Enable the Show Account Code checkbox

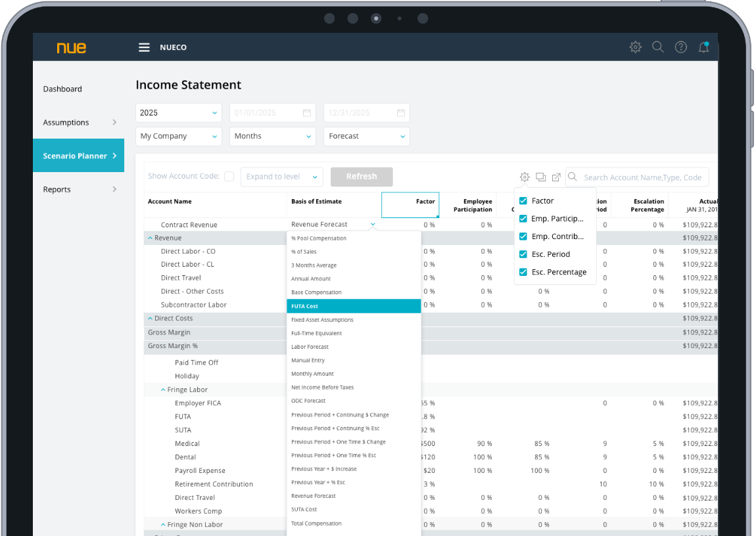[x=229, y=177]
